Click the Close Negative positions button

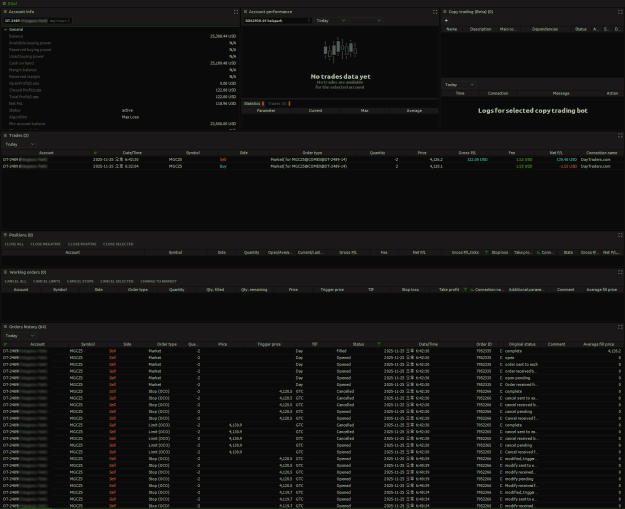tap(45, 244)
